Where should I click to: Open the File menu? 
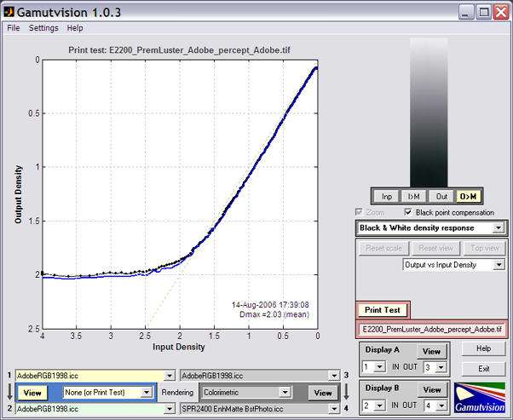[14, 28]
